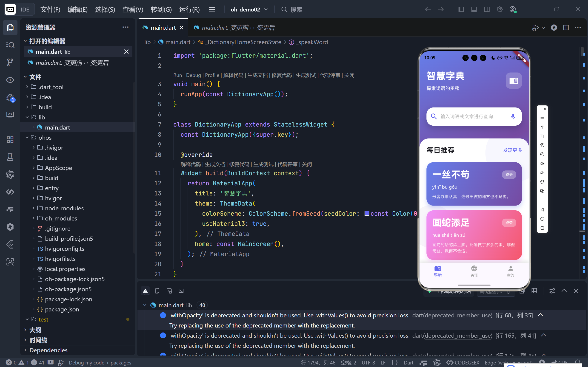This screenshot has height=367, width=588.
Task: Open the Search view in activity bar
Action: [10, 45]
